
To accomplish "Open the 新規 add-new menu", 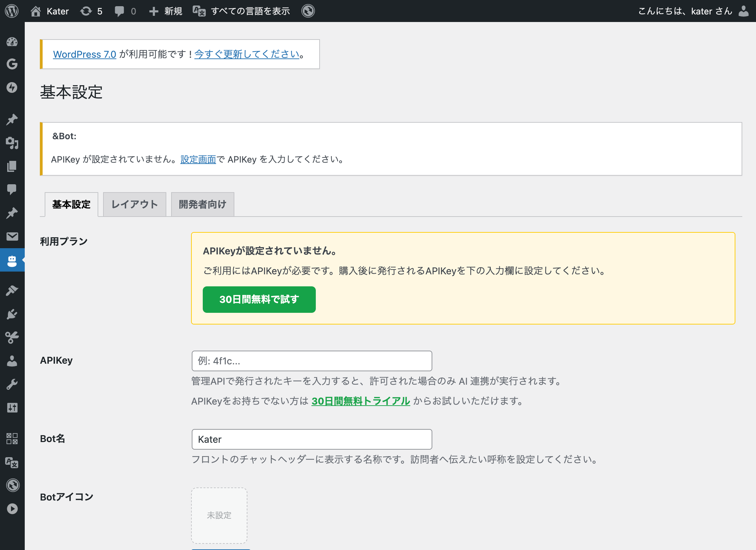I will 166,11.
